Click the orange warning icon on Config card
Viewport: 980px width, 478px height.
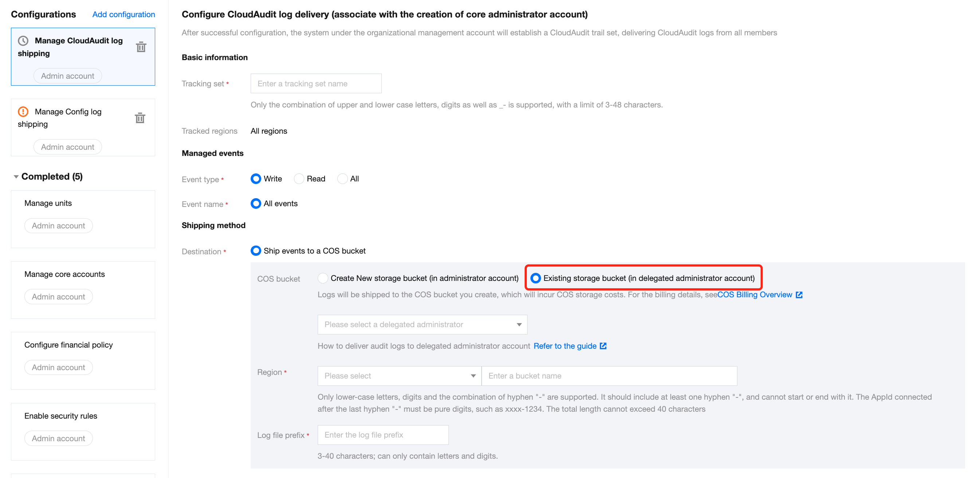pos(23,111)
